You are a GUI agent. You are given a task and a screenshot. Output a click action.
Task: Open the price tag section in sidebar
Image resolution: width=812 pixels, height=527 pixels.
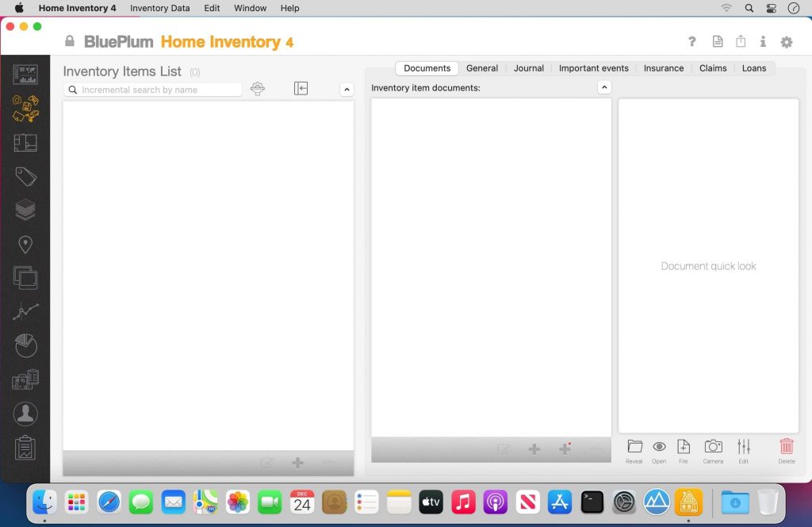tap(25, 176)
